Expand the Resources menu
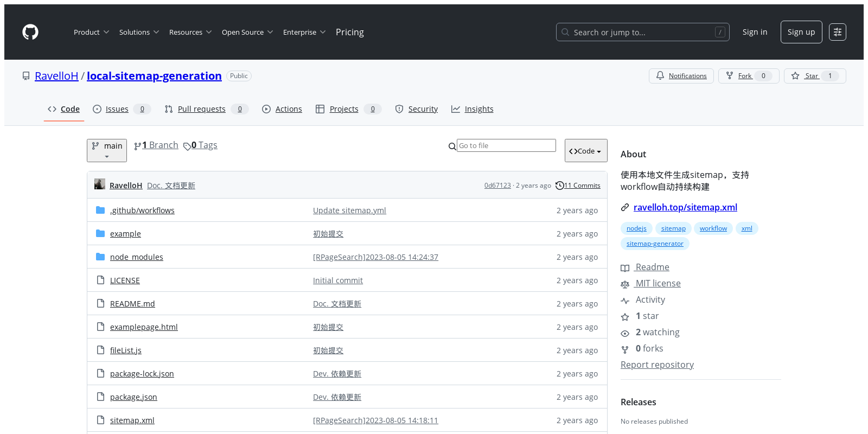868x434 pixels. click(x=190, y=32)
